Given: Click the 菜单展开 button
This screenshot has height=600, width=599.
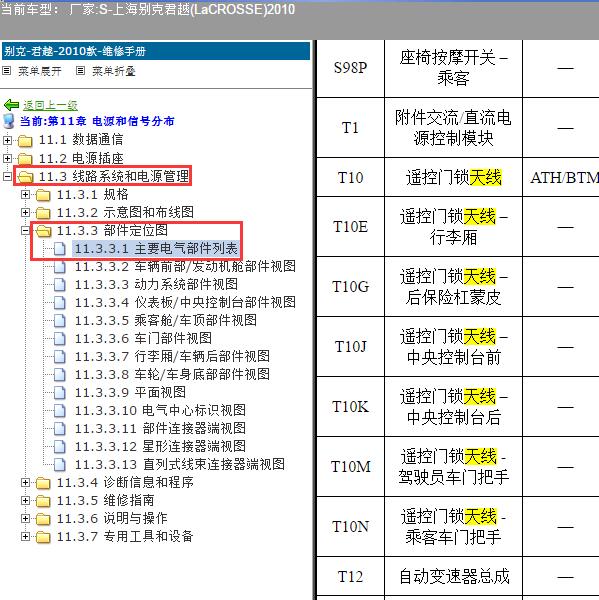Looking at the screenshot, I should tap(40, 71).
